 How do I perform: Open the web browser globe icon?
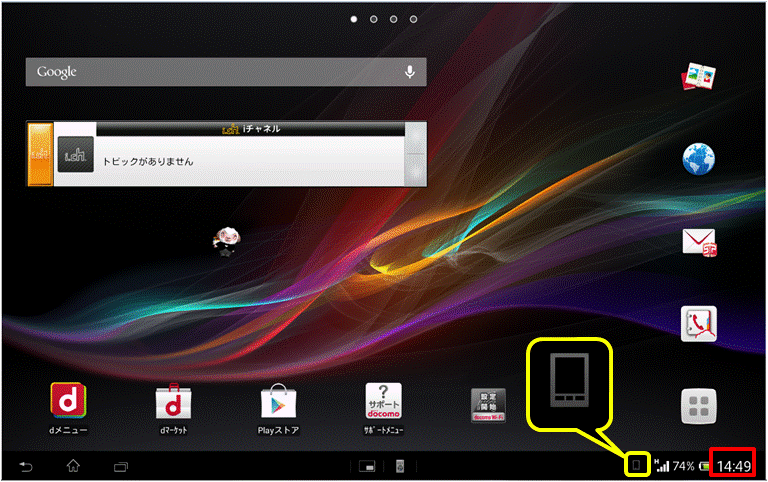tap(699, 159)
